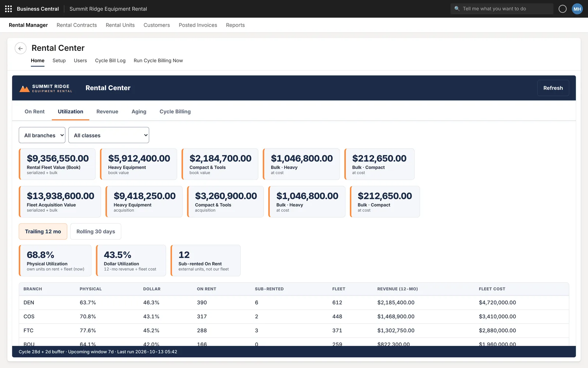Open Reports navigation item
The height and width of the screenshot is (368, 588).
point(235,25)
